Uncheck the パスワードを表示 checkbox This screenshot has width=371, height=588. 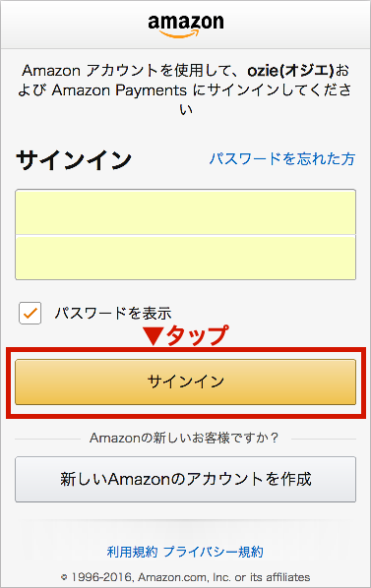pos(30,313)
